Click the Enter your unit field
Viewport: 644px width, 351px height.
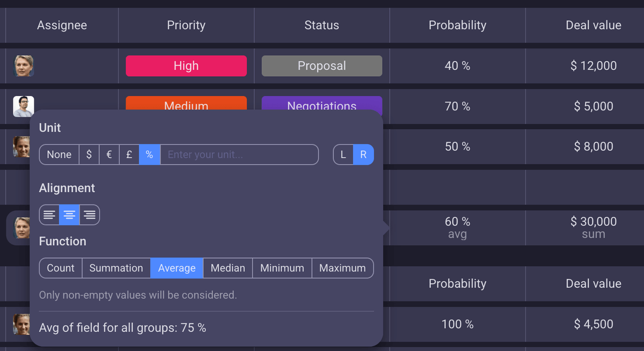tap(239, 155)
